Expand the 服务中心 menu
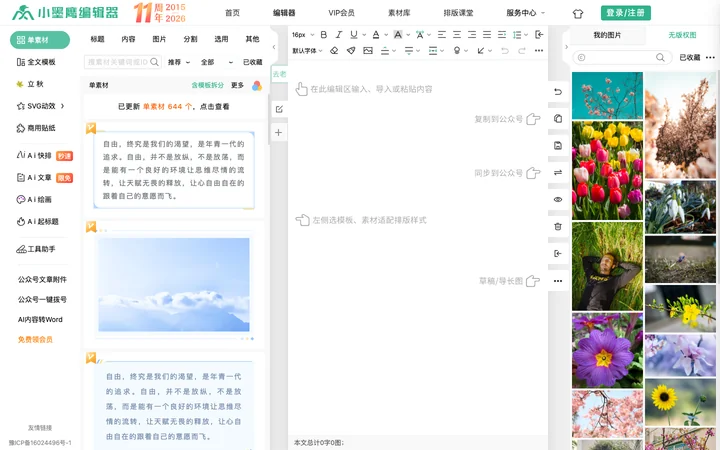 525,13
